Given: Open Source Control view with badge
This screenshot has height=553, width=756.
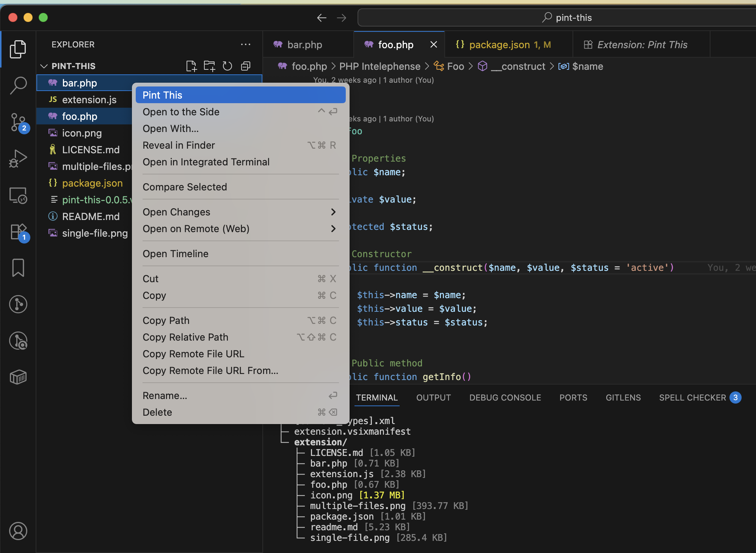Looking at the screenshot, I should [x=18, y=122].
